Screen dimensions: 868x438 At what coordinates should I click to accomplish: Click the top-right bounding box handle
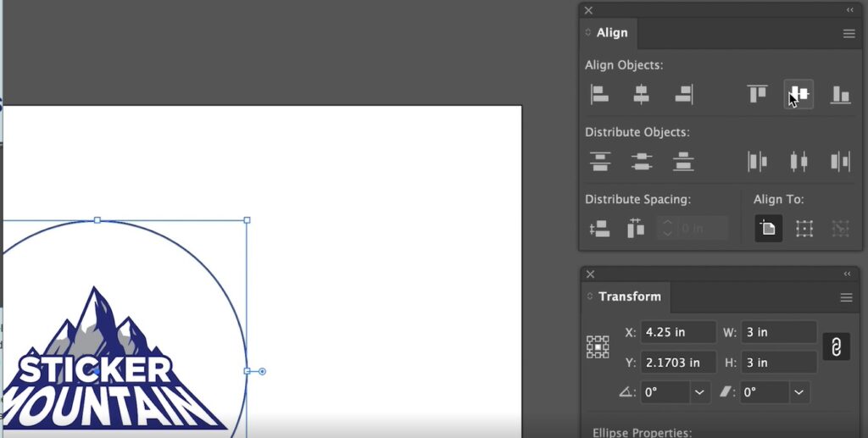[x=247, y=220]
